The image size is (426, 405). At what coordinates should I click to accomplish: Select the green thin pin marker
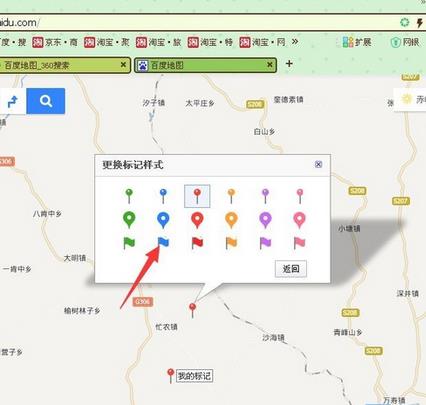click(129, 196)
